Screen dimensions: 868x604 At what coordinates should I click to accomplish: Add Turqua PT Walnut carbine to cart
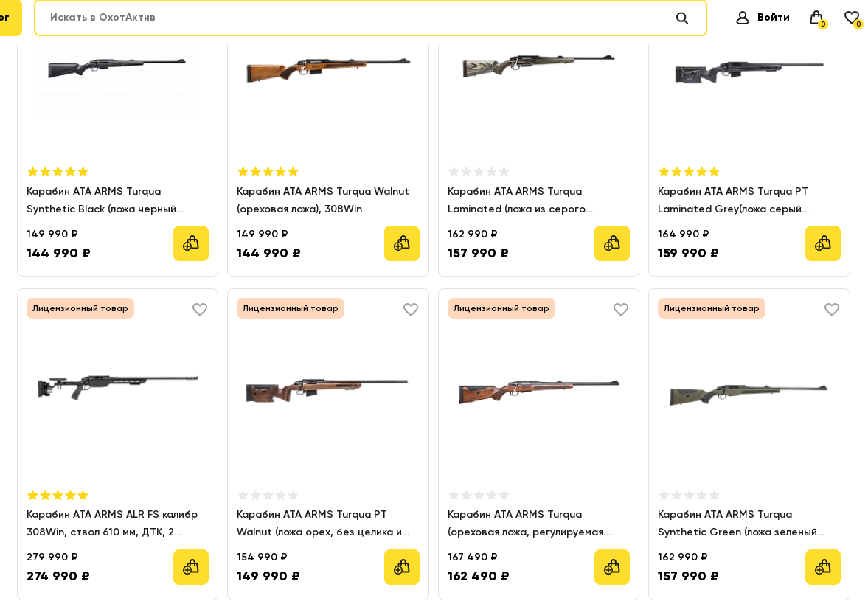click(x=402, y=567)
